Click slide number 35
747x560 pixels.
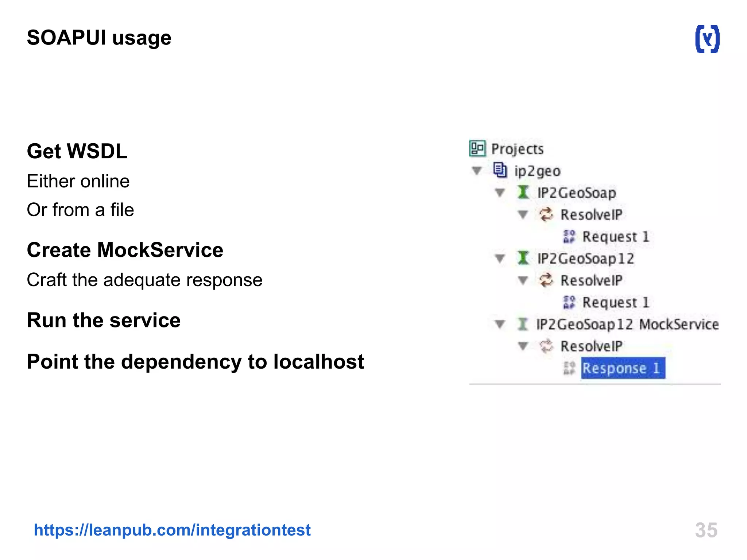click(706, 530)
